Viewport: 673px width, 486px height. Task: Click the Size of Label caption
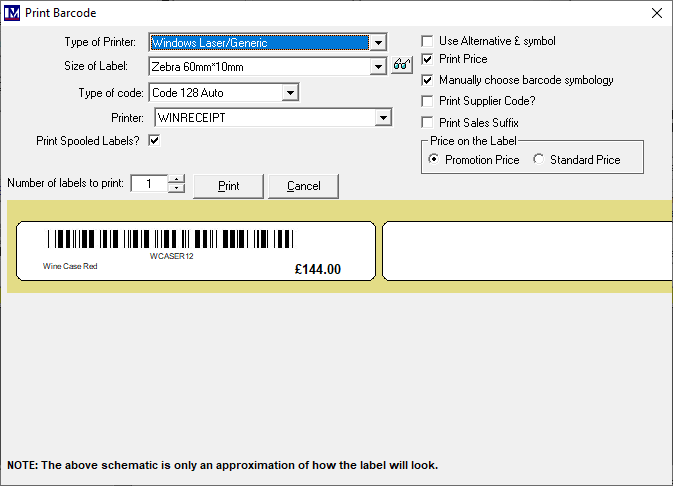(96, 66)
